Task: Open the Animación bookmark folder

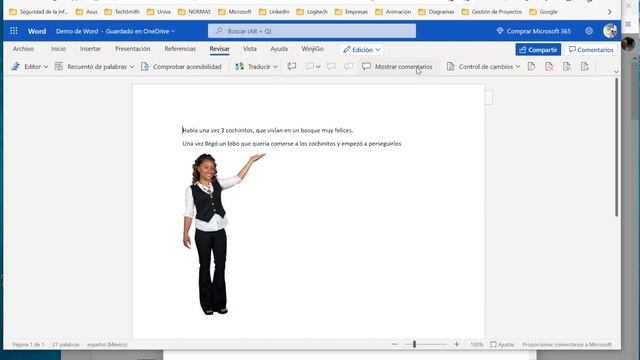Action: point(393,12)
